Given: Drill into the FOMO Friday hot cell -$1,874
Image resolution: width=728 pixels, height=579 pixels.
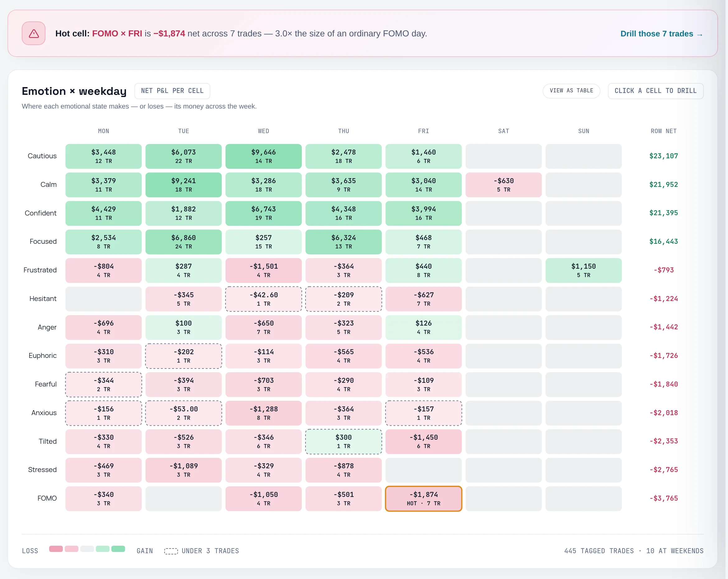Looking at the screenshot, I should 423,498.
